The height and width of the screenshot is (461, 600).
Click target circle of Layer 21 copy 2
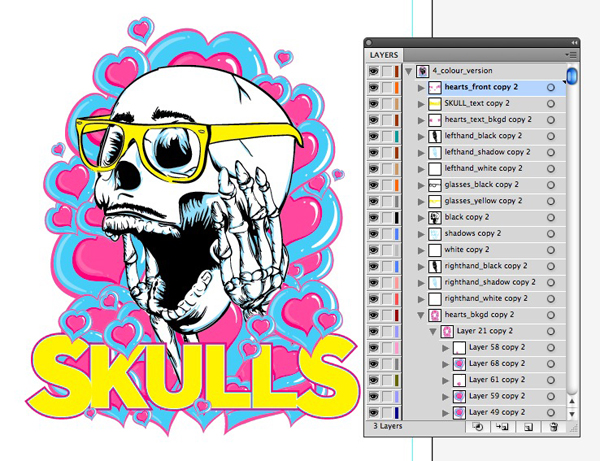(551, 331)
